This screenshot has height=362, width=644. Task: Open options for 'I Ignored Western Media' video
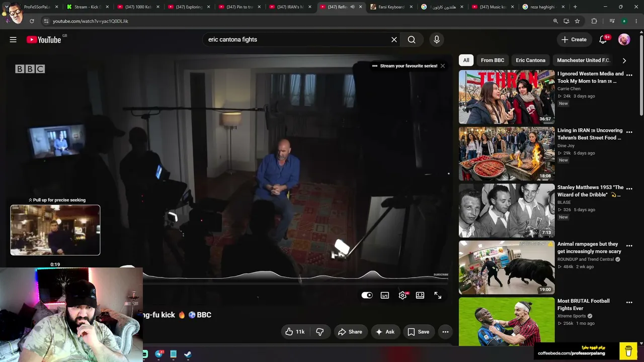(x=629, y=75)
